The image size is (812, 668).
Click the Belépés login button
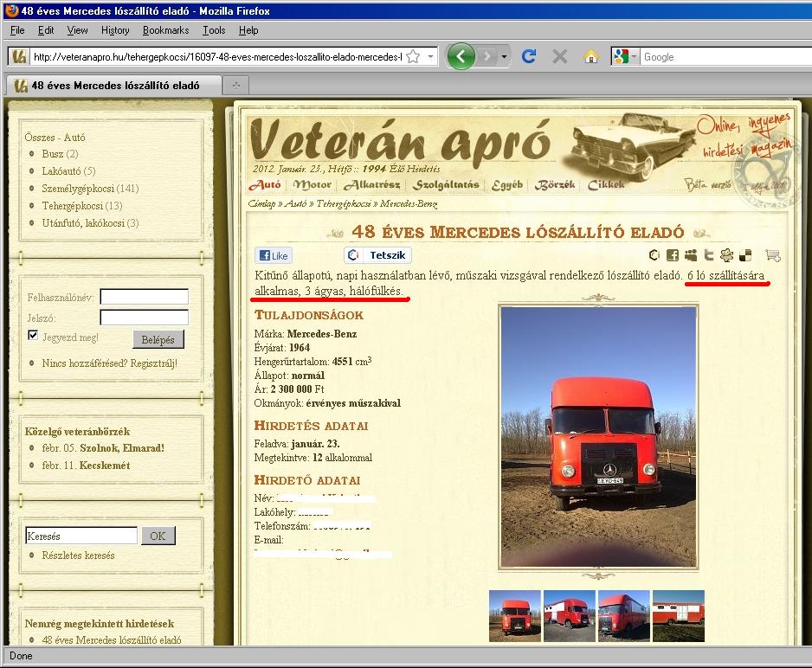click(x=158, y=340)
